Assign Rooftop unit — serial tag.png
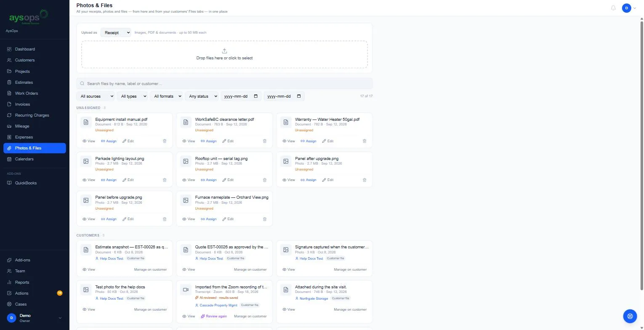 coord(208,180)
